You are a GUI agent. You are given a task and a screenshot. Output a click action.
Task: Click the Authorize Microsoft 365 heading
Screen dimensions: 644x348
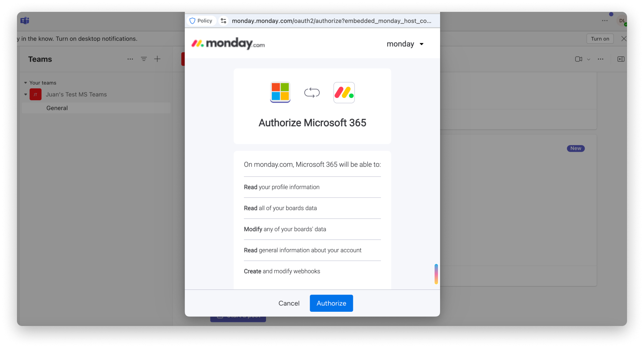312,123
